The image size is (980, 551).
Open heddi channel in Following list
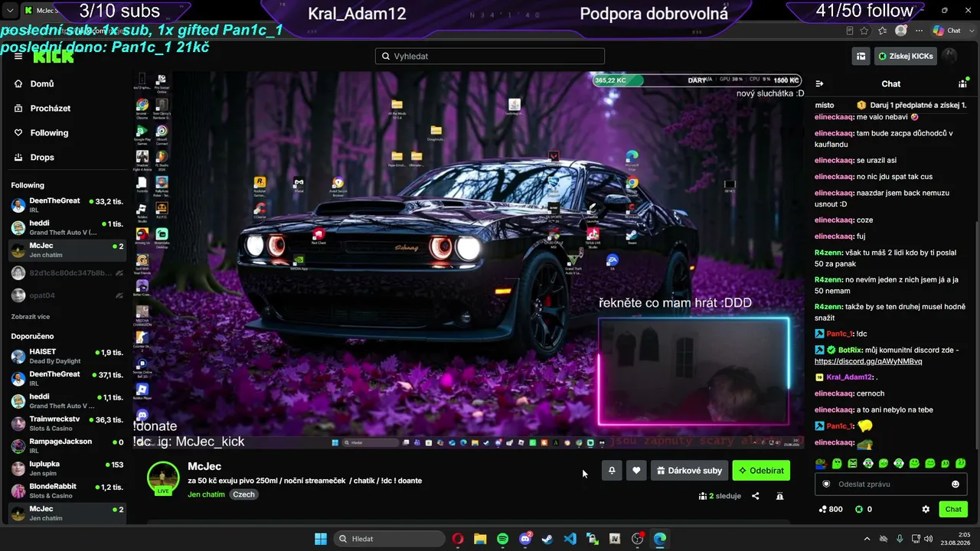click(x=67, y=227)
